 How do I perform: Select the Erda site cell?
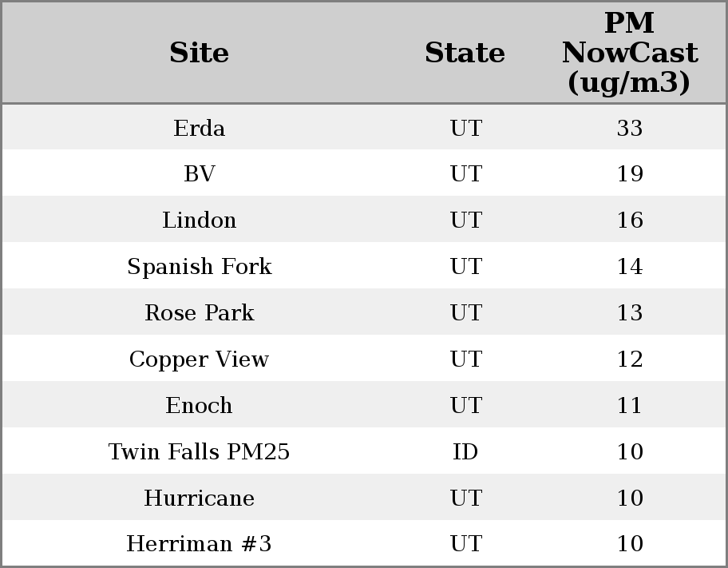[x=200, y=128]
